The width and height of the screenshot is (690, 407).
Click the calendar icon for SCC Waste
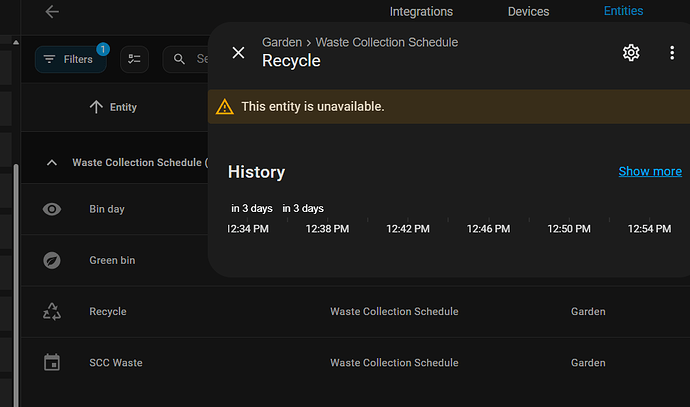click(x=52, y=363)
